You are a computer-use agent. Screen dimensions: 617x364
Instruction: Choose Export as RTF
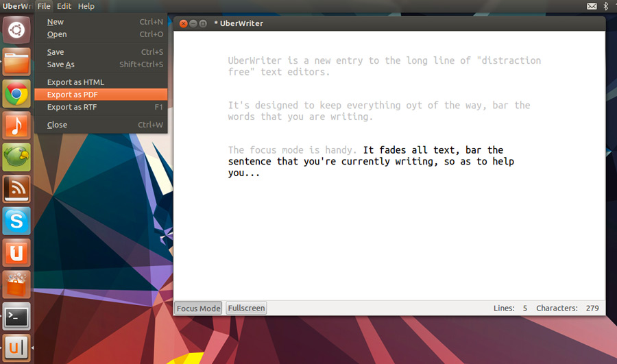point(101,107)
